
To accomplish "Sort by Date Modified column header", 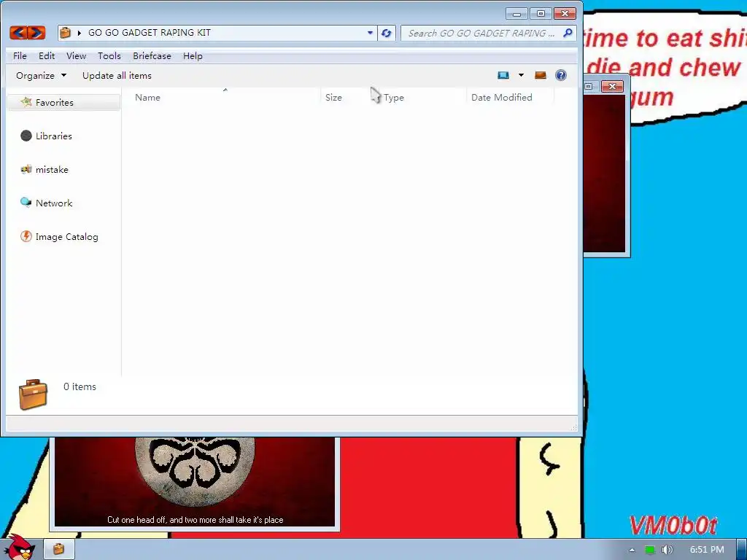I will pos(510,97).
